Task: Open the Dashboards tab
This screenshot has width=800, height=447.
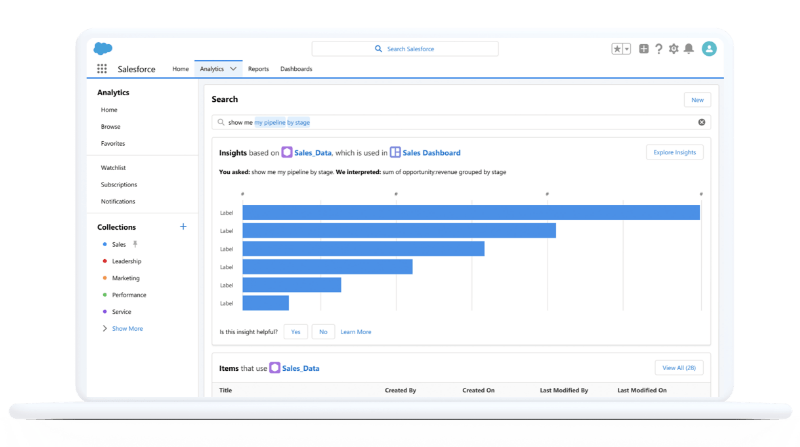Action: point(296,69)
